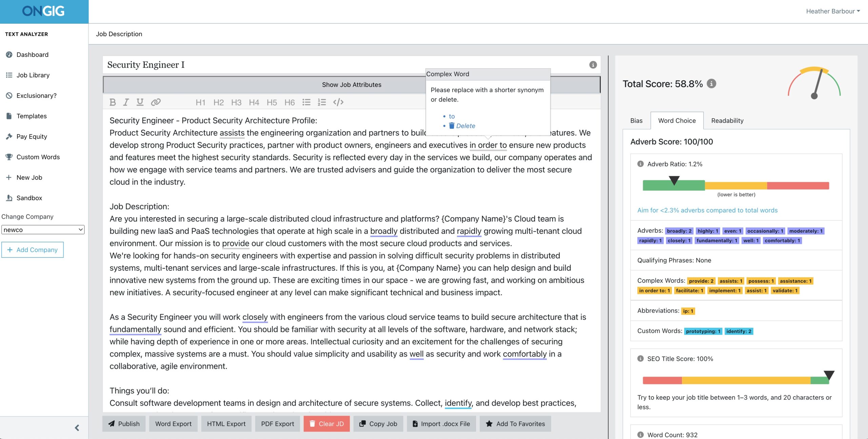Open Templates in the sidebar

click(32, 116)
